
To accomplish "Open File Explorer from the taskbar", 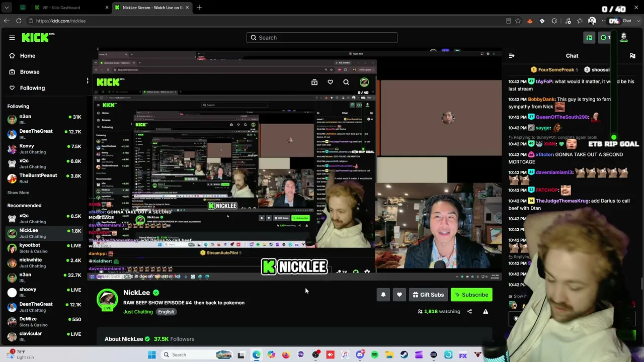I will 389,355.
